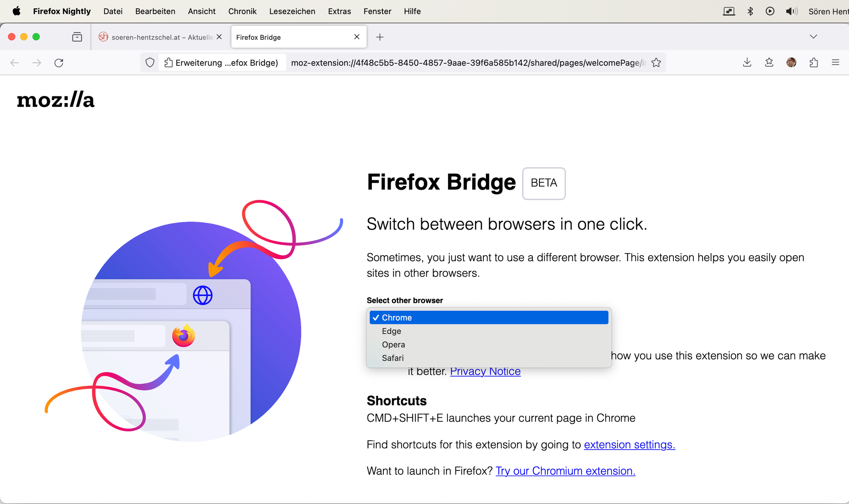Click the tracking protection shield icon

click(150, 63)
